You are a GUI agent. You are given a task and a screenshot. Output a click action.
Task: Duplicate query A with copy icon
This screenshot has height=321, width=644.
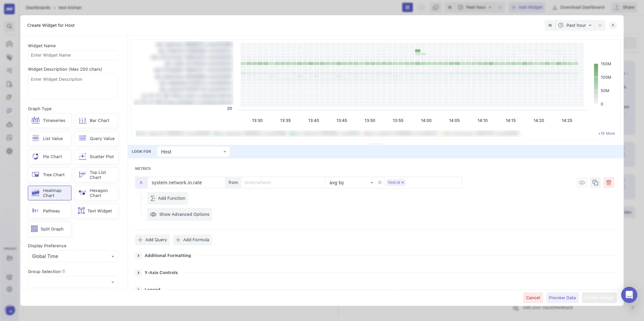pyautogui.click(x=595, y=183)
